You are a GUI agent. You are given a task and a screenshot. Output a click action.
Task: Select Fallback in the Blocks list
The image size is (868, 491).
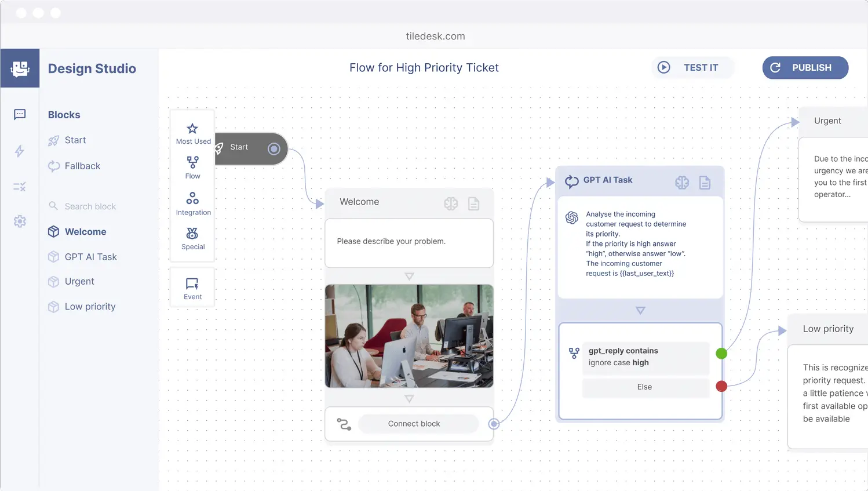click(x=82, y=166)
